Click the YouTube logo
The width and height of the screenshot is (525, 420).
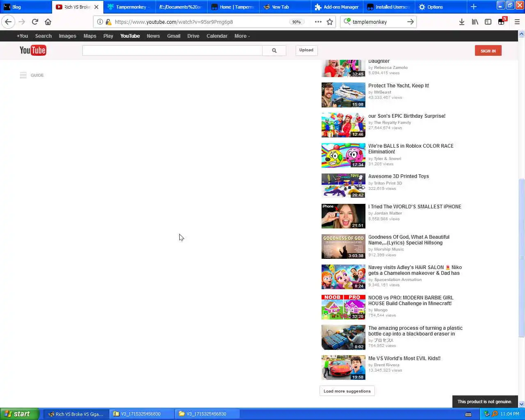[x=33, y=50]
